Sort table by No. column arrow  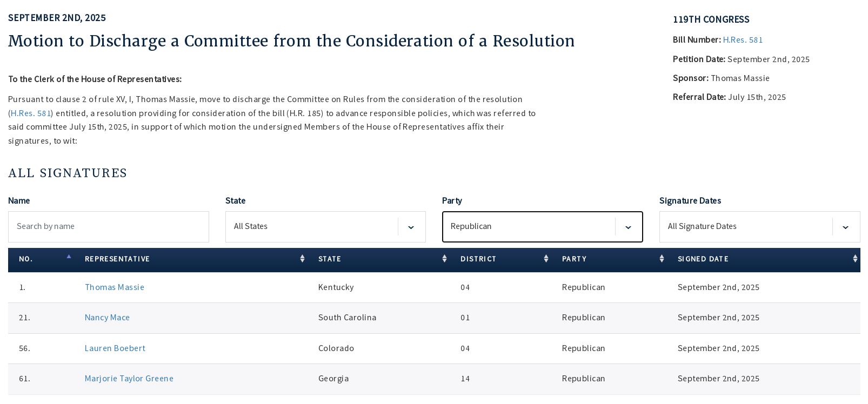[69, 258]
